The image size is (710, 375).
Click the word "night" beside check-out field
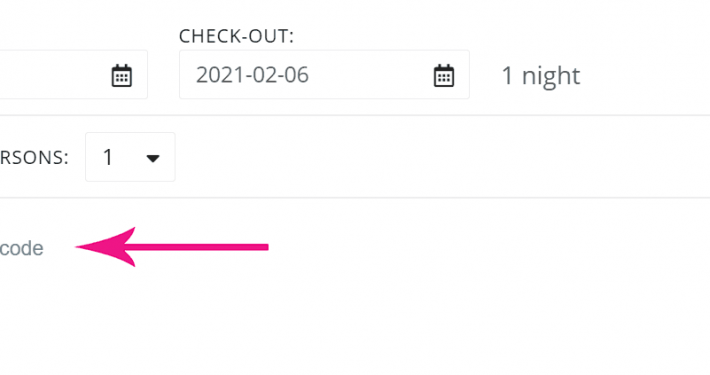[x=551, y=77]
